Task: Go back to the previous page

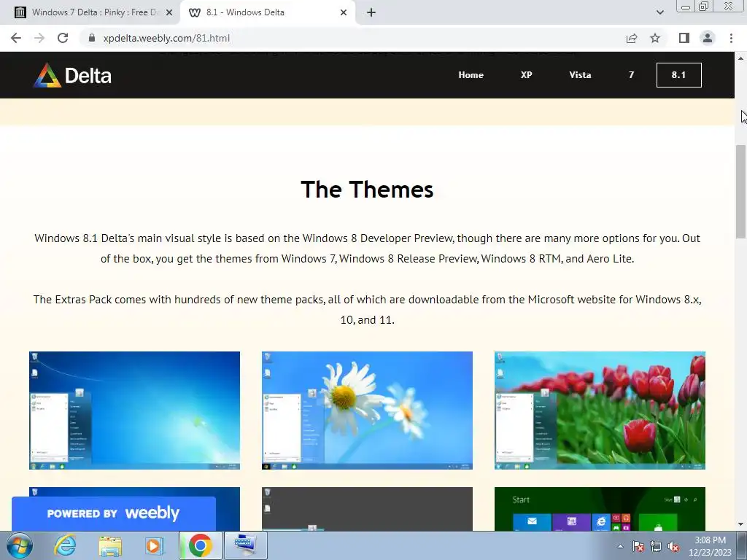Action: pos(16,38)
